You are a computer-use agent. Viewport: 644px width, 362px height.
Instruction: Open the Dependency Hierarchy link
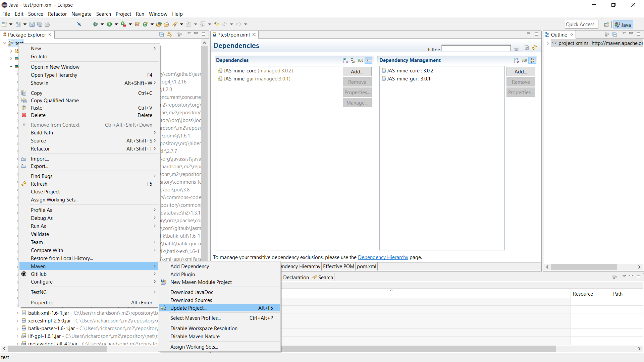click(x=383, y=257)
